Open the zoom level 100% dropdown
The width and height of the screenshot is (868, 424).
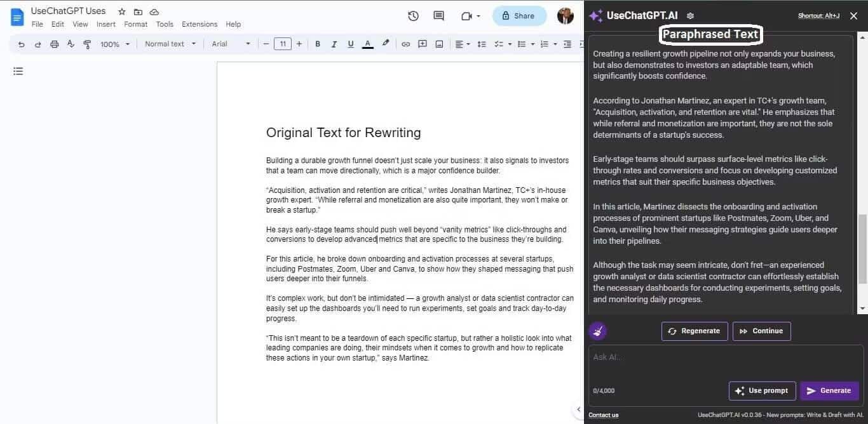115,44
